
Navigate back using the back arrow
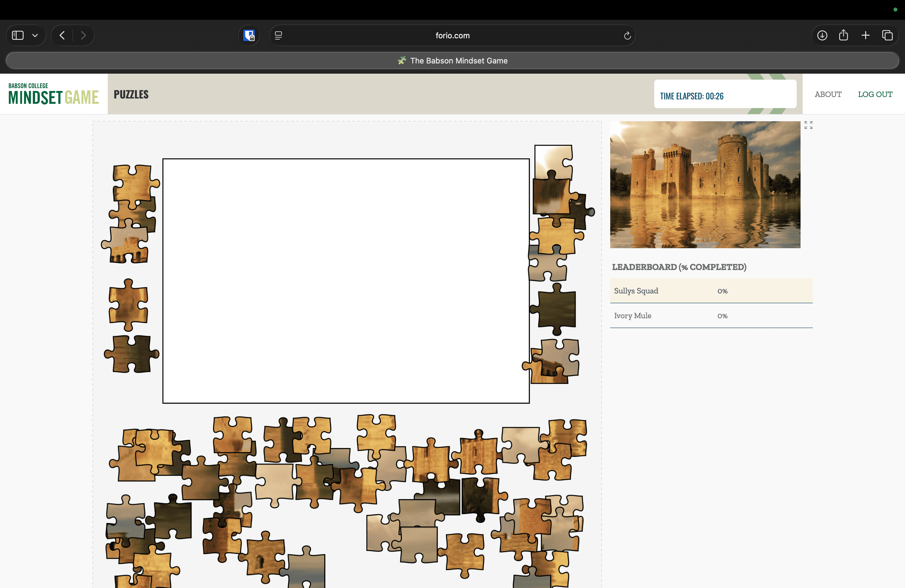click(x=62, y=35)
